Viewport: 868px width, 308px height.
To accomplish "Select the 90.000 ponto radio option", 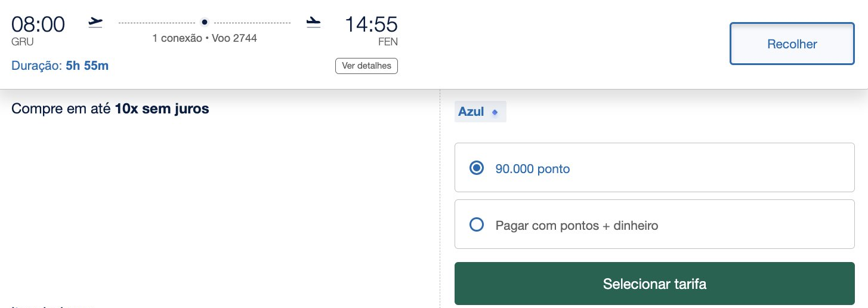I will pos(477,168).
